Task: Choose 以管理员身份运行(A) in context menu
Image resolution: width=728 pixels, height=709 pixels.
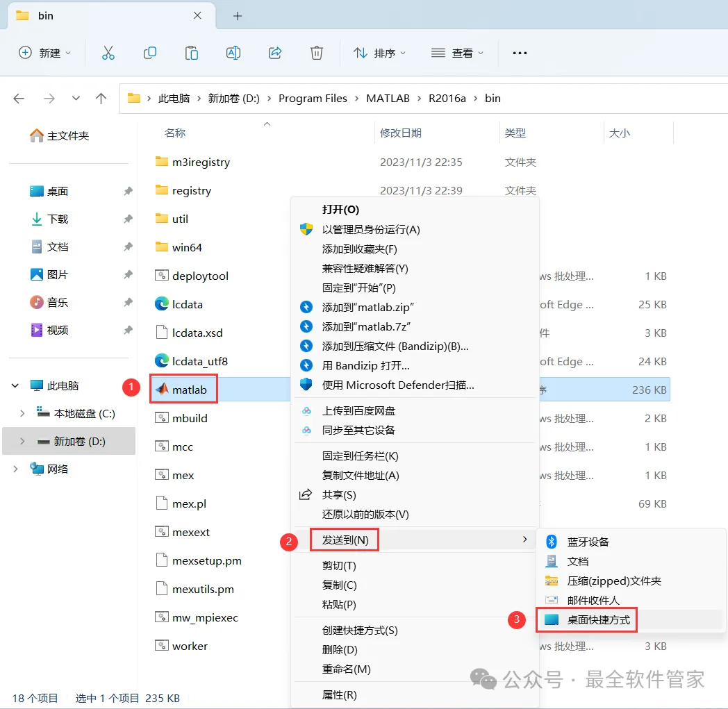Action: coord(371,229)
